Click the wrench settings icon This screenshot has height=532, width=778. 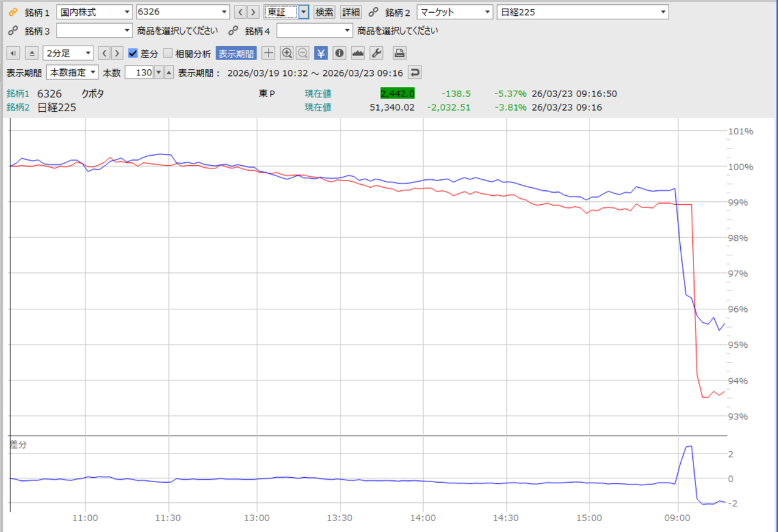tap(376, 53)
